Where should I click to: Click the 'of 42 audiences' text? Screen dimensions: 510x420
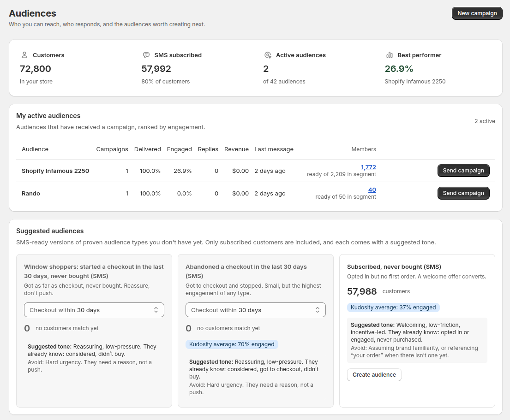point(284,82)
